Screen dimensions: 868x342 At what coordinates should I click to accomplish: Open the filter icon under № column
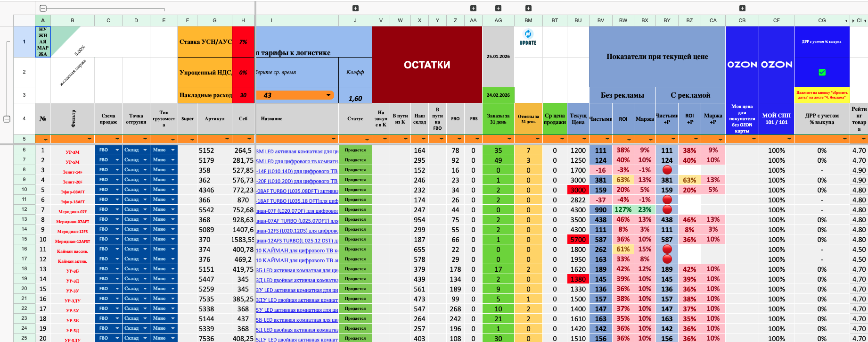point(45,139)
